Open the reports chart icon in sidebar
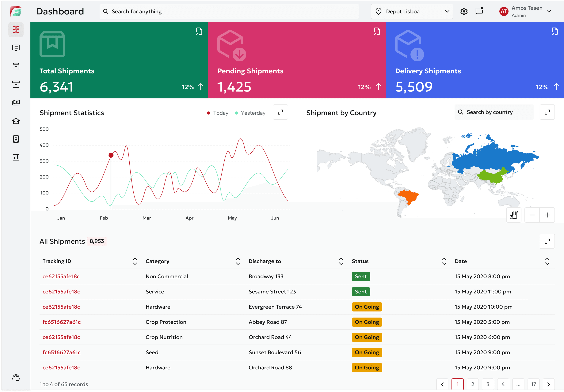Screen dimensions: 564x392 [x=16, y=157]
